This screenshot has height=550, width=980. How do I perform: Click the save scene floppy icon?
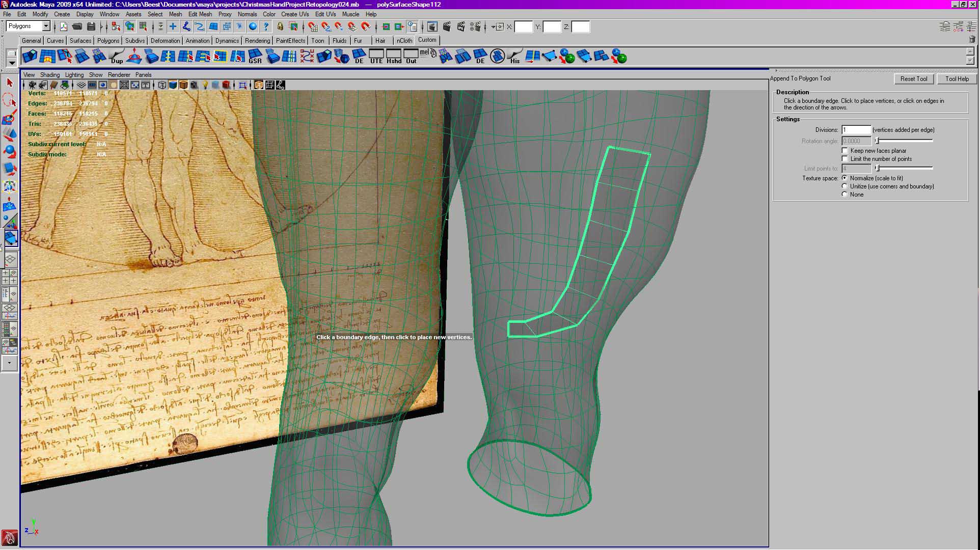[x=91, y=26]
